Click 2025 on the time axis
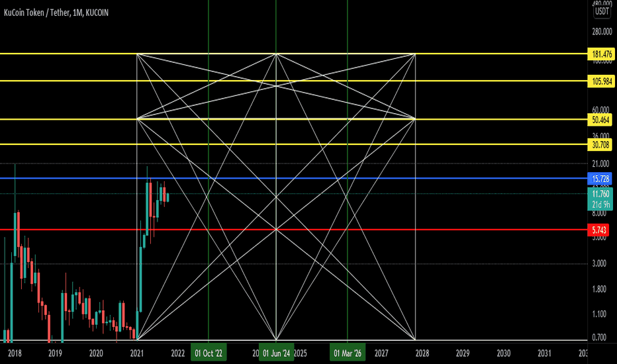Screen dimensions: 617x364 pos(301,353)
